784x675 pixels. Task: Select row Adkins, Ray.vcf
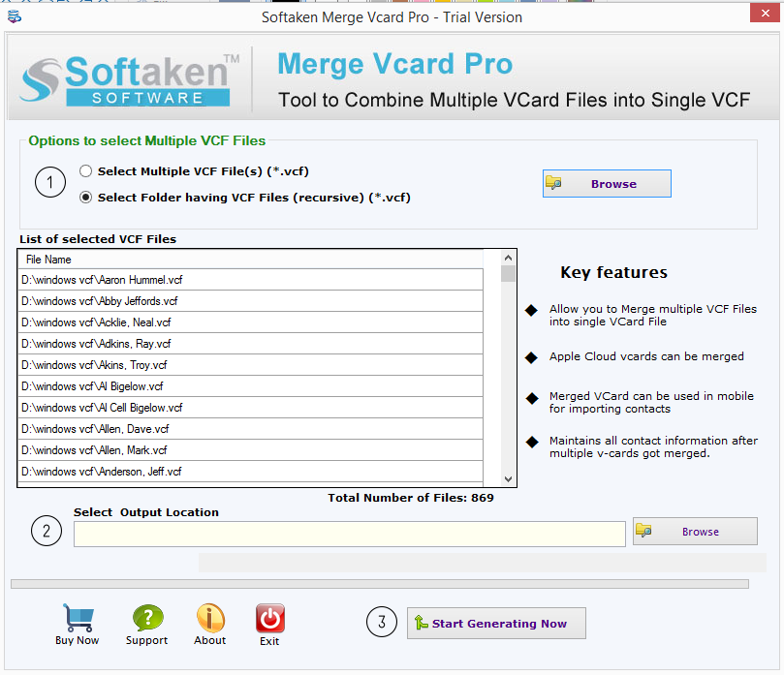250,344
